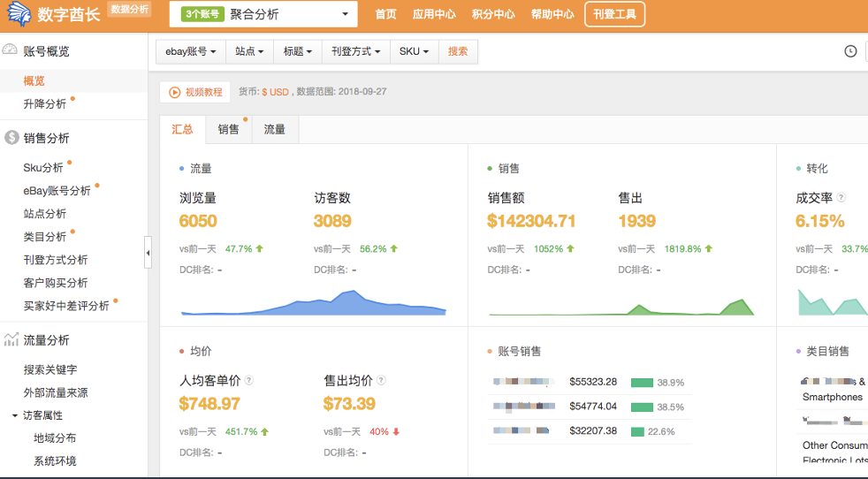Click the 人均客单价 value $748.97
The width and height of the screenshot is (868, 479).
[x=209, y=404]
